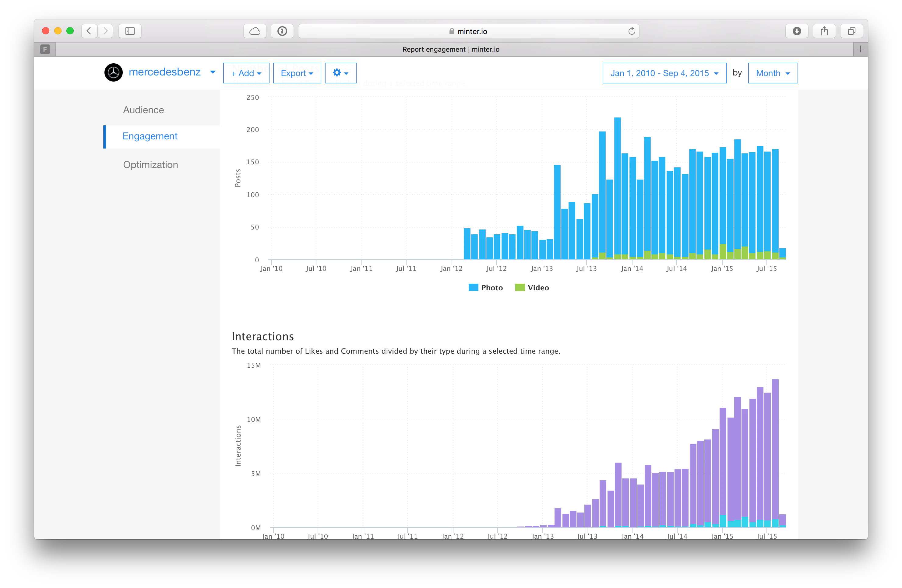Click the Export button
The height and width of the screenshot is (588, 902).
click(297, 73)
